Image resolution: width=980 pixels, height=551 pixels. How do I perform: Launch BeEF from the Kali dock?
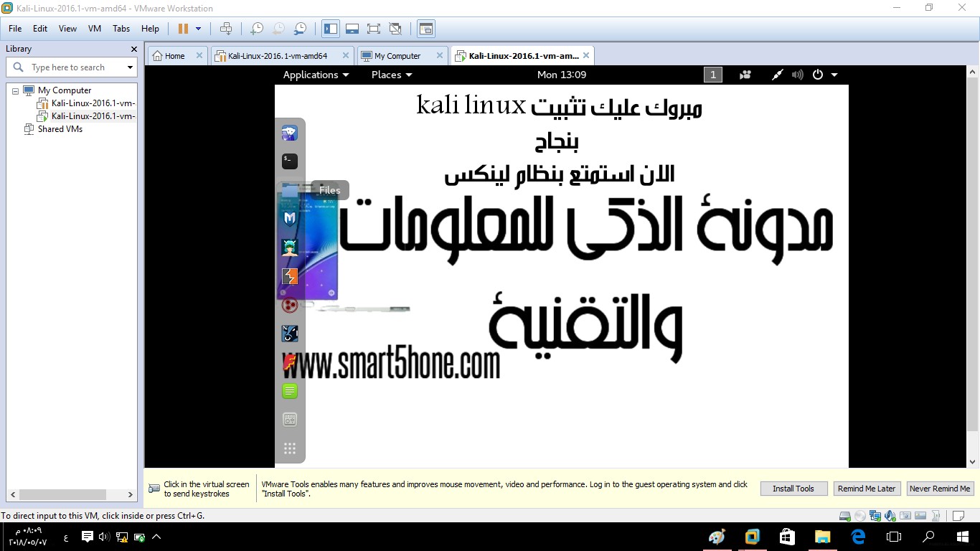(x=290, y=334)
